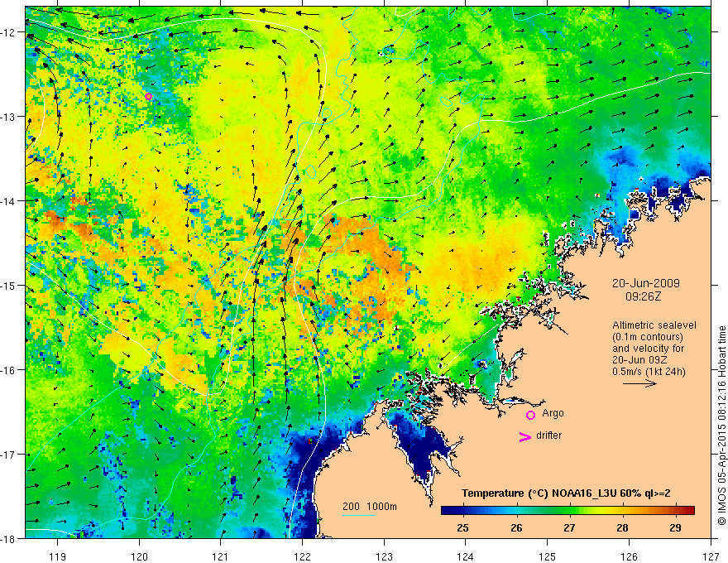
Task: Click the latitude axis label '-15'
Action: pos(9,285)
